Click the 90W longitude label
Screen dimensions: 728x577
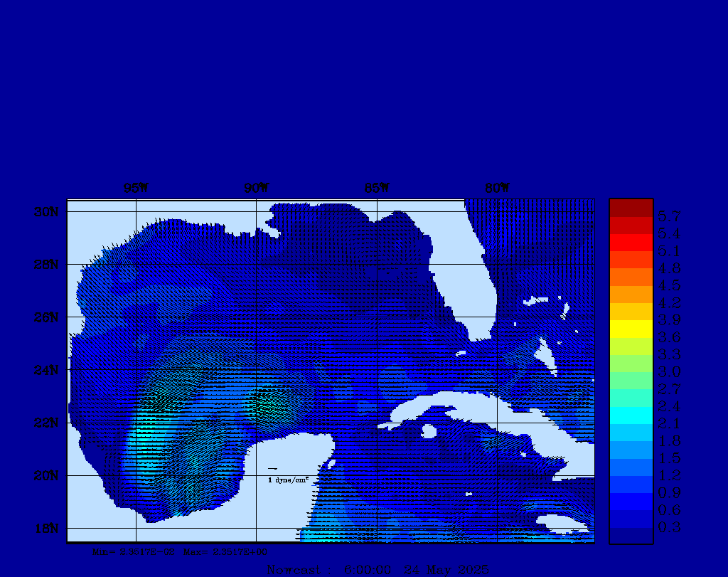tap(256, 189)
